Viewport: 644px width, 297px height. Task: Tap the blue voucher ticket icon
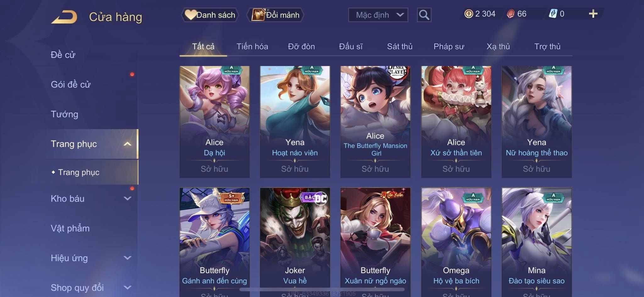point(553,14)
